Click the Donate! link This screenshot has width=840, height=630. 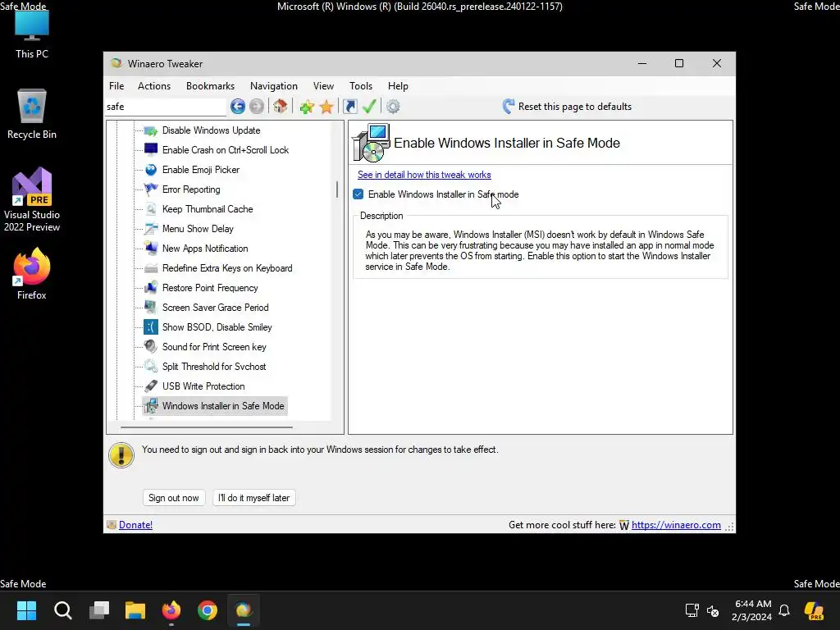point(135,525)
